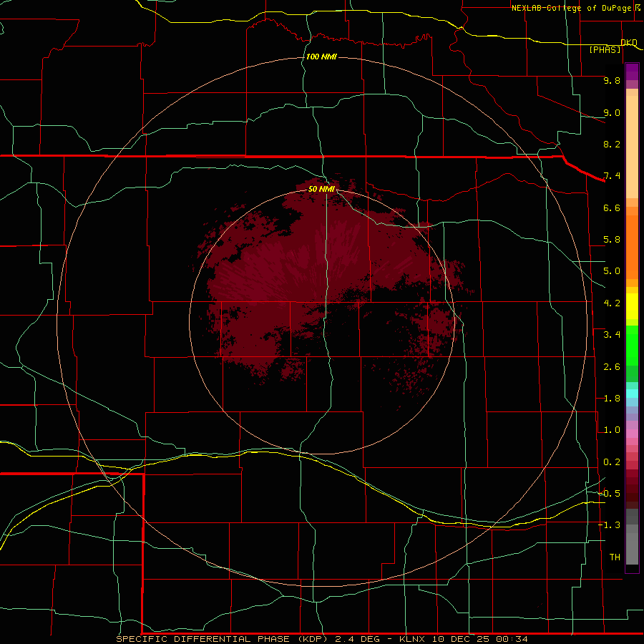The width and height of the screenshot is (644, 644).
Task: Click the [PHAS] legend label
Action: point(605,49)
